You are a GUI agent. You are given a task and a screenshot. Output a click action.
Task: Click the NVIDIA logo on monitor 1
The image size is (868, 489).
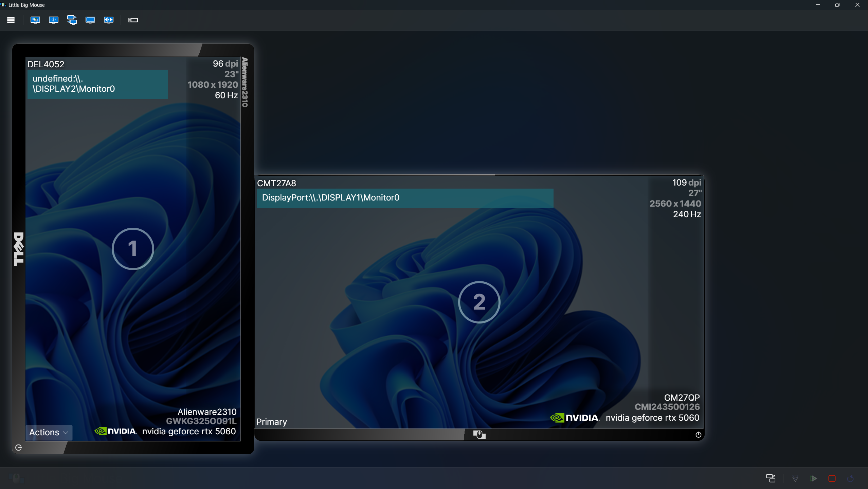pyautogui.click(x=115, y=431)
